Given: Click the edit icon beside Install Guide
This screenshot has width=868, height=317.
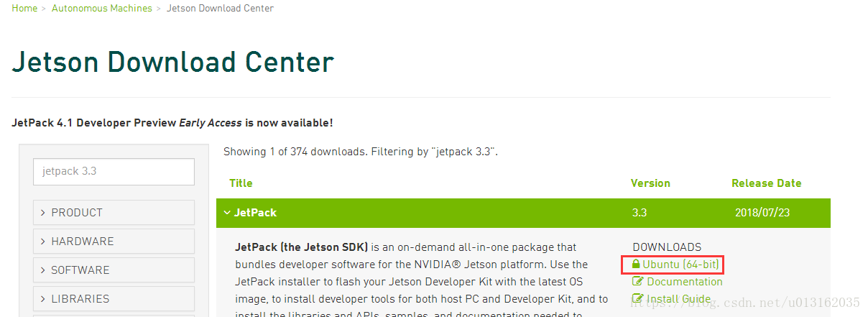Looking at the screenshot, I should (637, 299).
